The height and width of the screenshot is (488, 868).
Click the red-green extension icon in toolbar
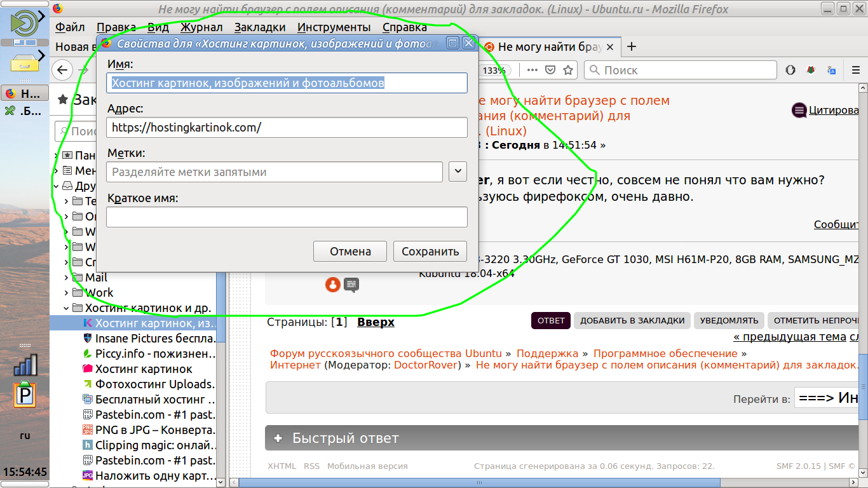point(811,70)
